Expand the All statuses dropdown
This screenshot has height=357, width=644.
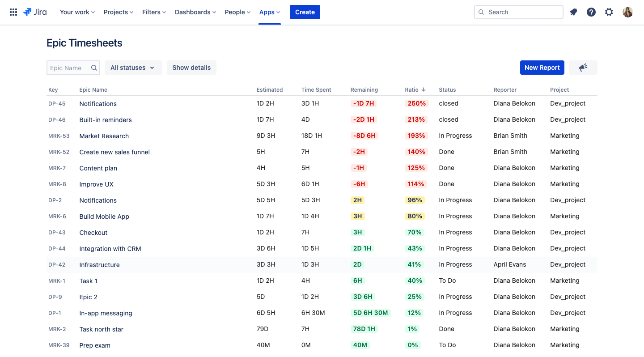point(133,68)
